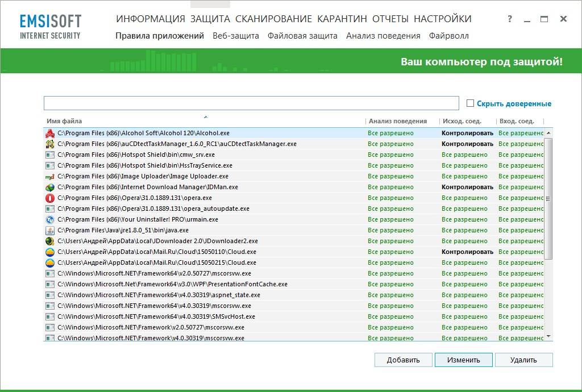
Task: Click the JDownloader2.exe icon
Action: point(50,241)
